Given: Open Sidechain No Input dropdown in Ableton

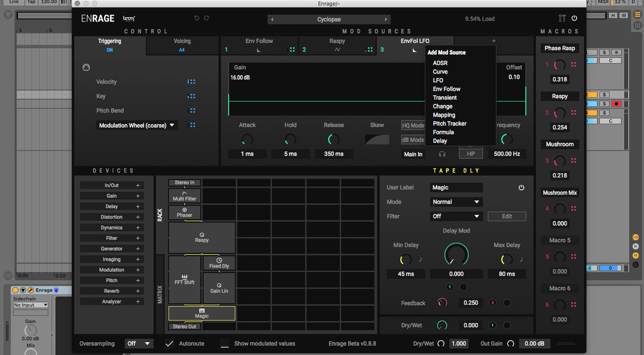Looking at the screenshot, I should pyautogui.click(x=31, y=305).
